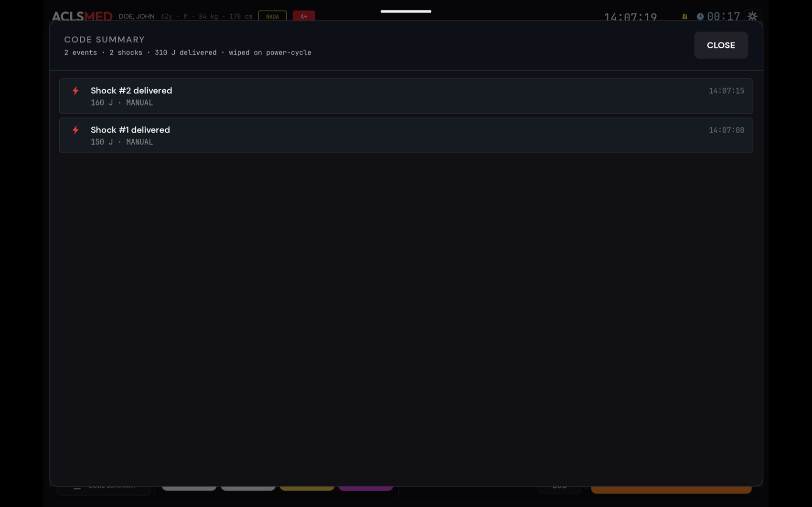The width and height of the screenshot is (812, 507).
Task: Click the lightning icon beside Shock #1
Action: (75, 130)
